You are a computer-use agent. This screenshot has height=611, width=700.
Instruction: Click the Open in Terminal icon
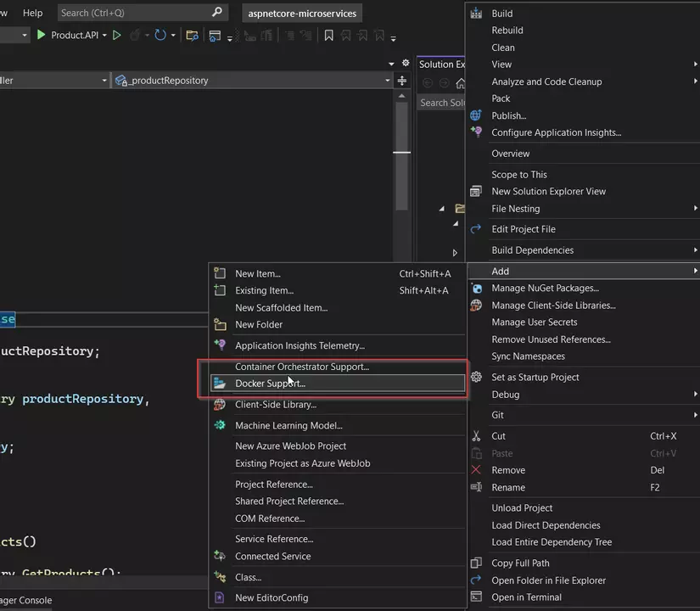(x=476, y=597)
